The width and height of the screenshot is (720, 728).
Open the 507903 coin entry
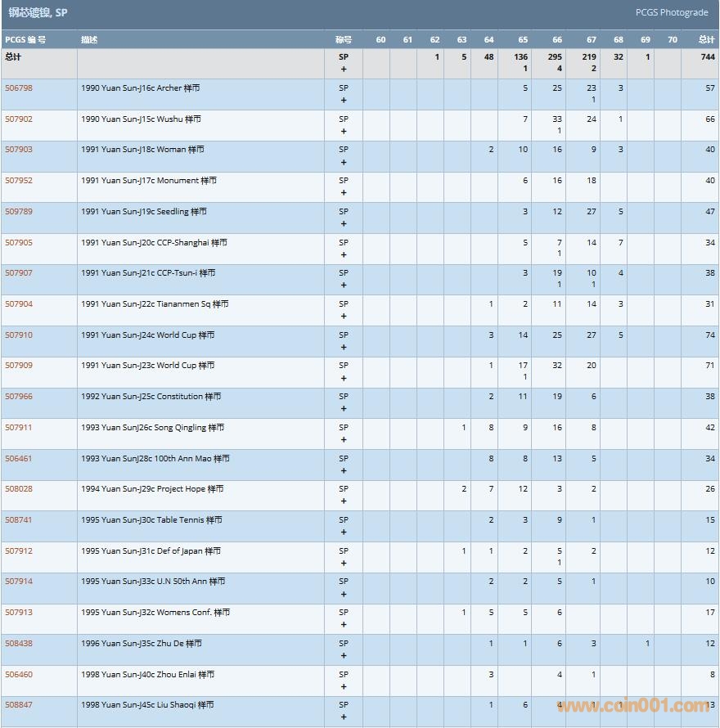coord(19,150)
